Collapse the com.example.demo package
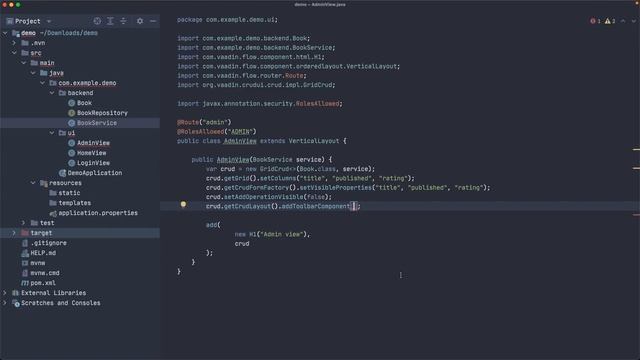The width and height of the screenshot is (640, 360). click(x=42, y=83)
